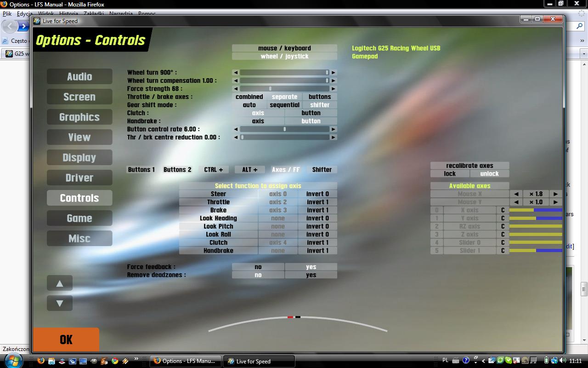
Task: Open the network icon in system tray
Action: [554, 361]
